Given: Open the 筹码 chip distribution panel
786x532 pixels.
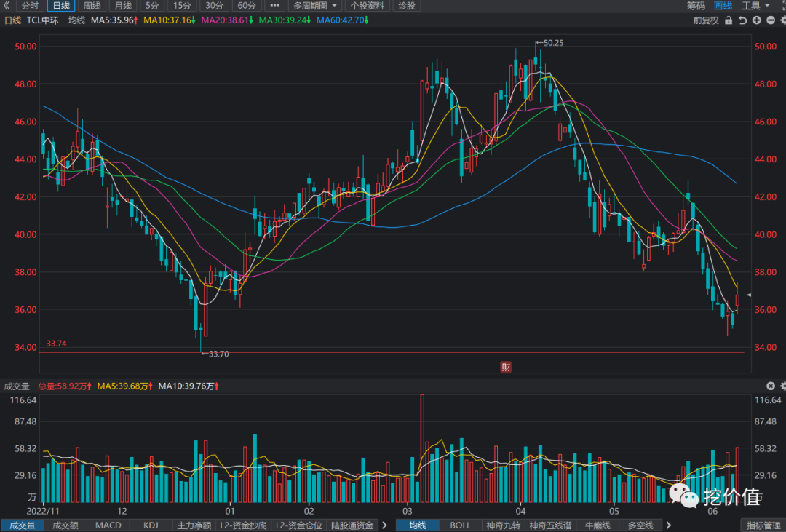Looking at the screenshot, I should click(x=696, y=6).
